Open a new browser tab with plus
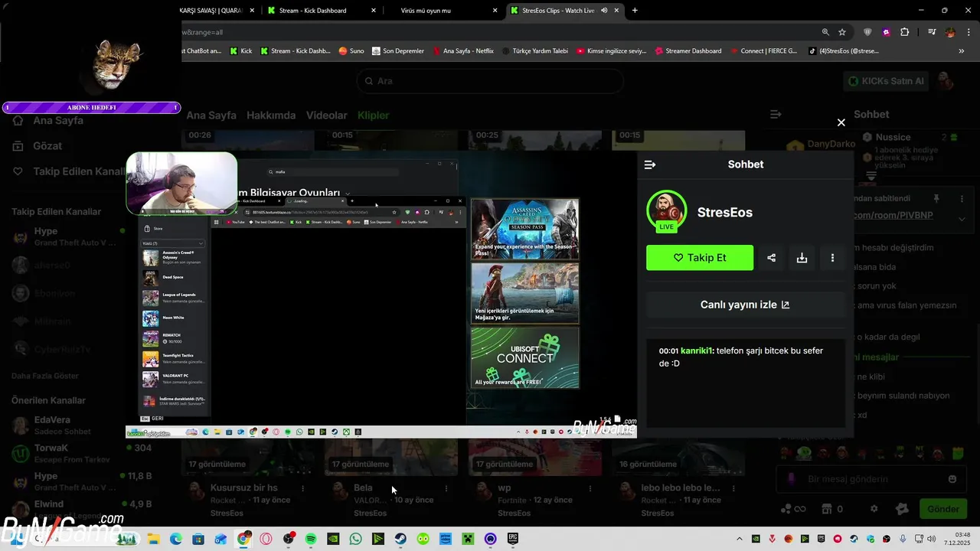Viewport: 980px width, 551px height. 635,11
